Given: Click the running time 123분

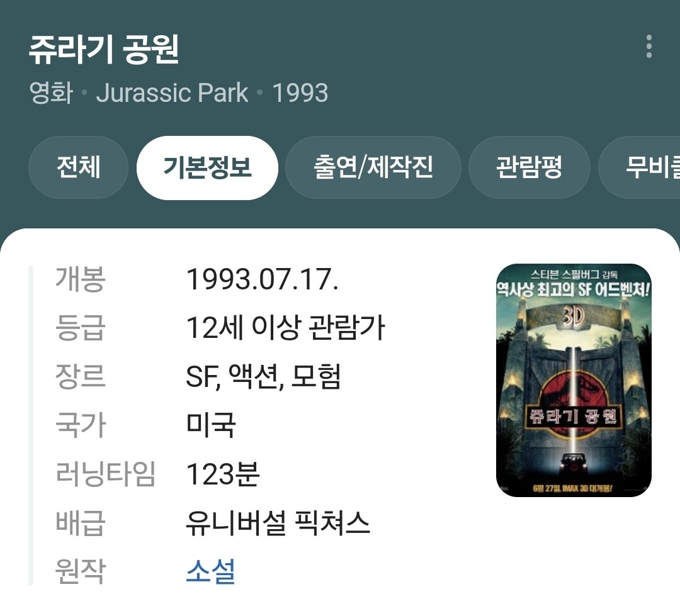Looking at the screenshot, I should click(222, 474).
